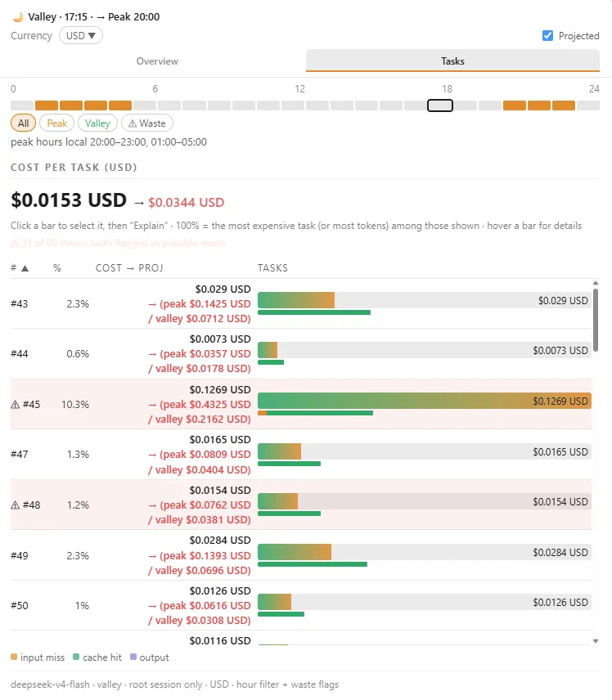Switch to the Overview tab

click(157, 61)
